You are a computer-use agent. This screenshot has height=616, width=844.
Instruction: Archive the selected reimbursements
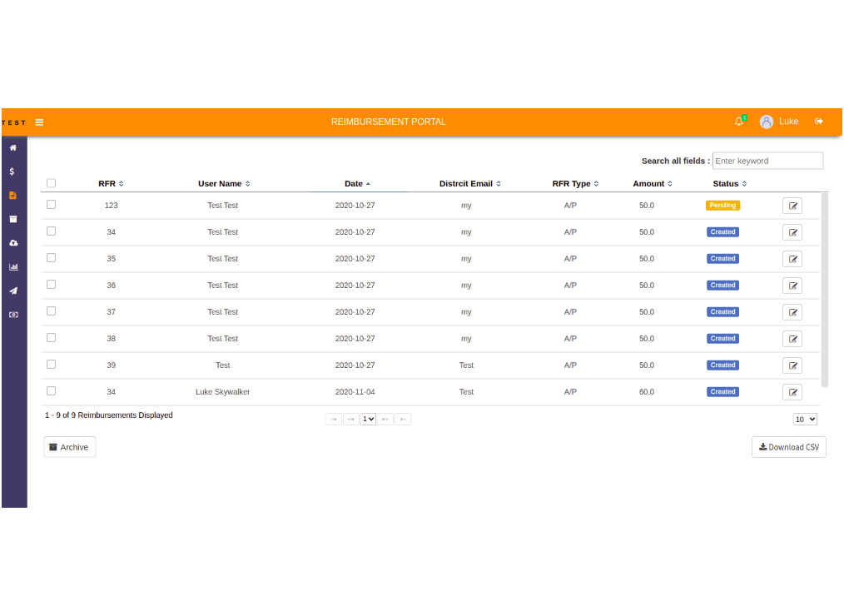coord(69,446)
